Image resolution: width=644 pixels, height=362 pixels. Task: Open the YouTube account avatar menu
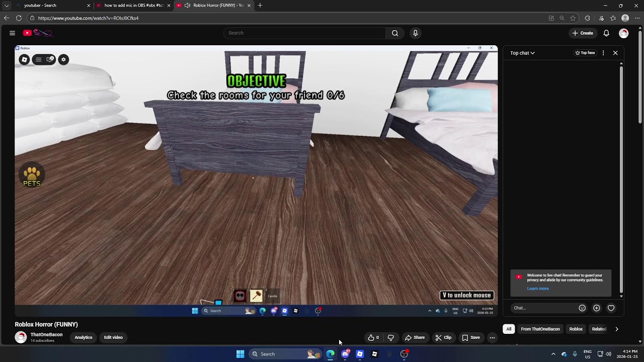coord(624,33)
